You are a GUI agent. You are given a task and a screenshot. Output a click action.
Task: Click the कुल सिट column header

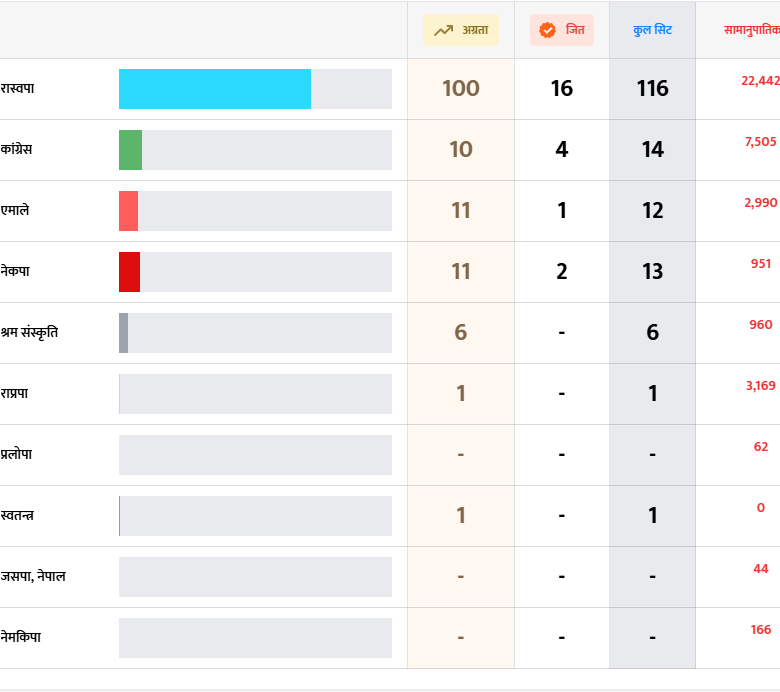click(x=652, y=30)
